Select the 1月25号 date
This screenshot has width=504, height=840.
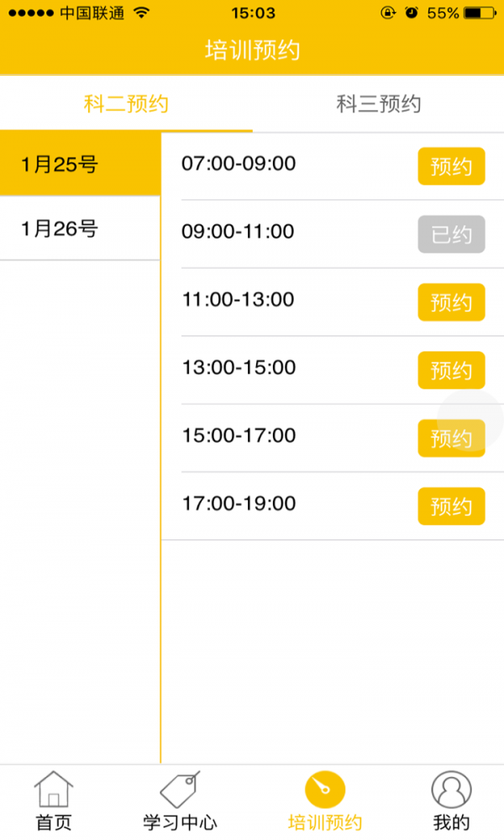[x=80, y=165]
